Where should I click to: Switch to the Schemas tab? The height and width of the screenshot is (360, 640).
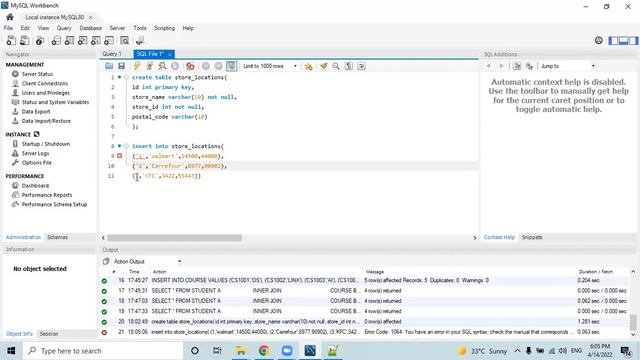pyautogui.click(x=58, y=237)
